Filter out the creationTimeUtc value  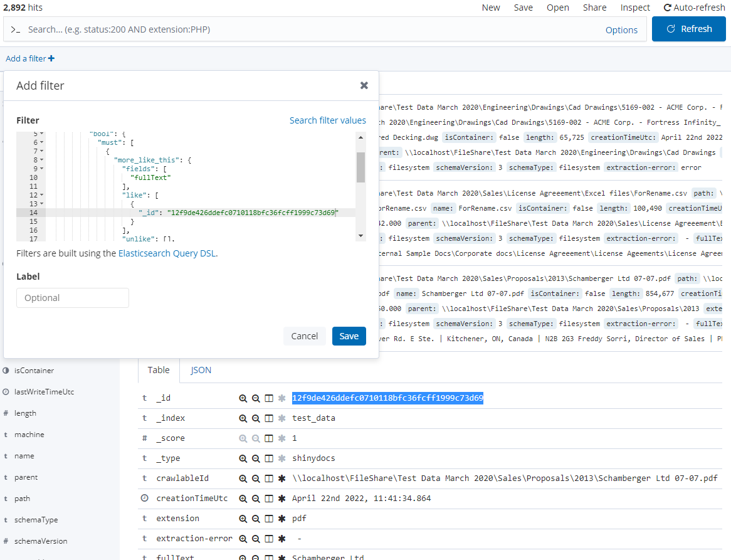pos(256,499)
